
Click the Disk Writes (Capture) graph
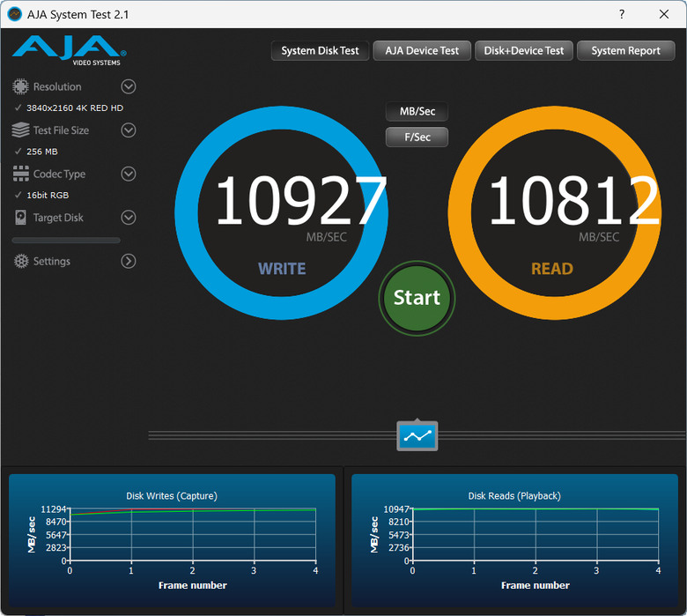[172, 540]
